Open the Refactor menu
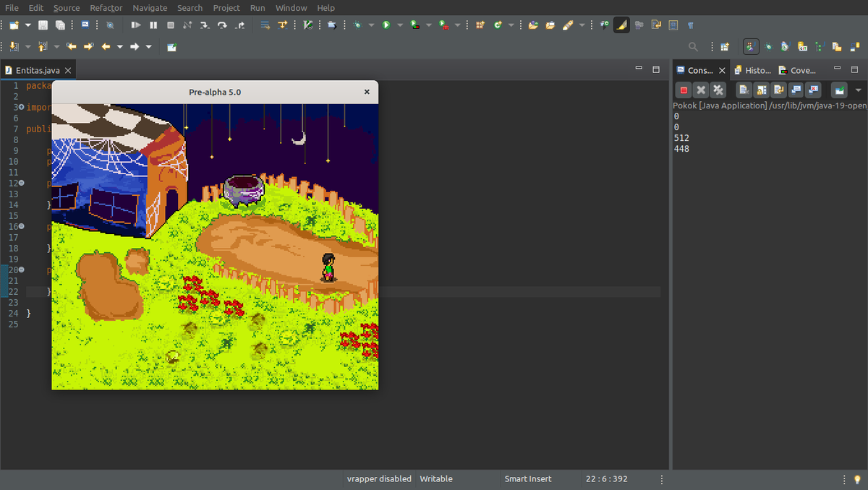Image resolution: width=868 pixels, height=490 pixels. pos(106,8)
